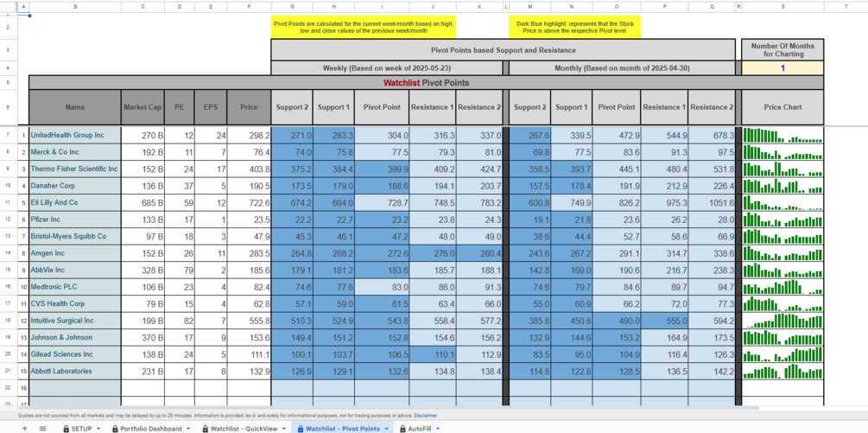Select Intuitive Surgical PE cell 82

pos(180,321)
